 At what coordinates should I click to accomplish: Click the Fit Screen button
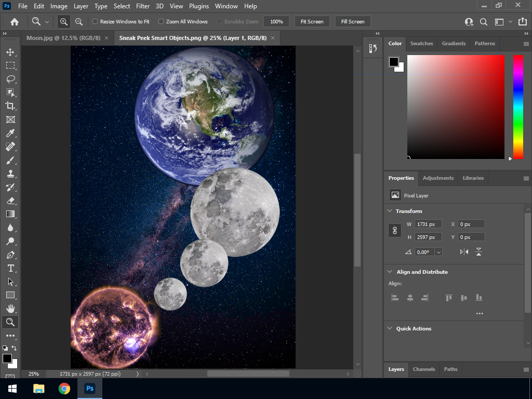coord(312,22)
